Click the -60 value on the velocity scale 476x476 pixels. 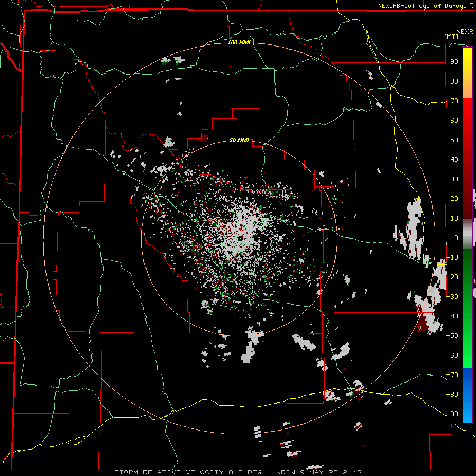pos(452,355)
